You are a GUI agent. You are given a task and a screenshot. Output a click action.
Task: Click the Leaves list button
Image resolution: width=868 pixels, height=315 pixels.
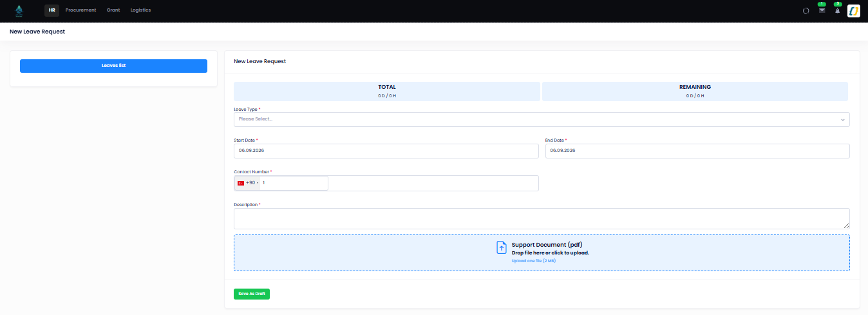[x=113, y=66]
